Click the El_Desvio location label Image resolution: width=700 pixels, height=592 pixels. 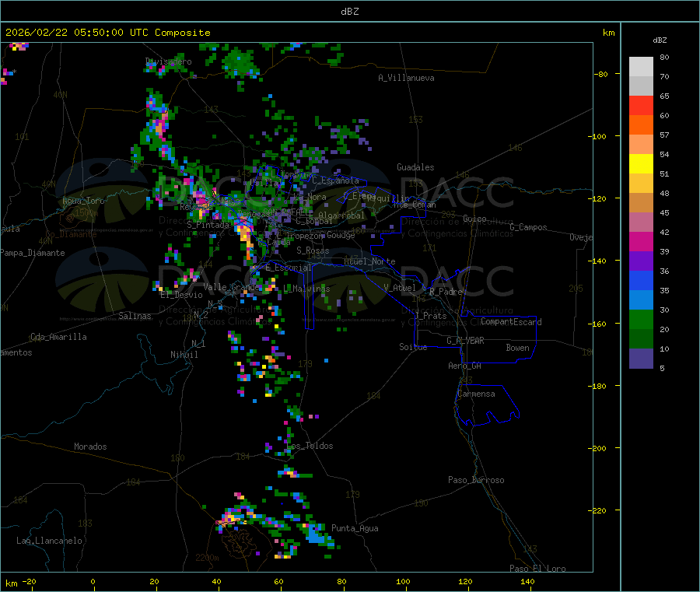(182, 295)
